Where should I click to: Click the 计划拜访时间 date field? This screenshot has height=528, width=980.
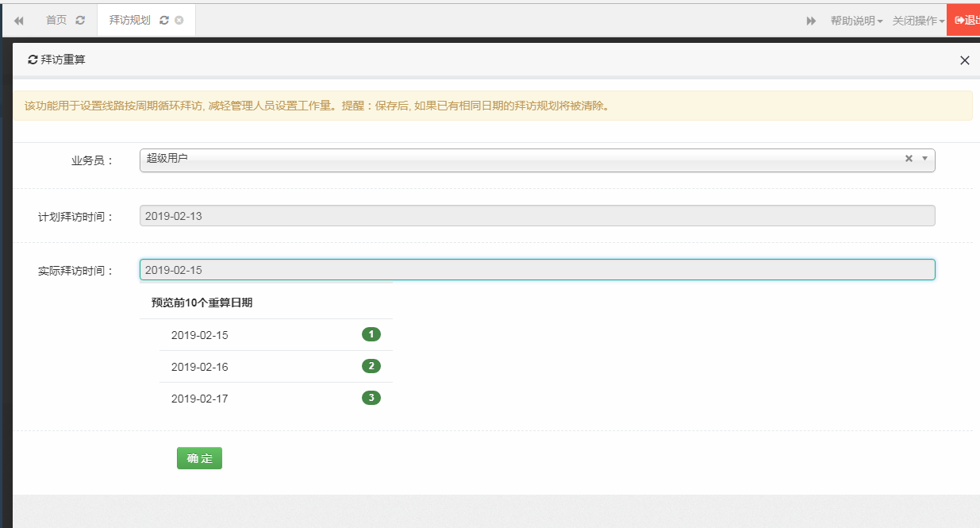pos(537,216)
